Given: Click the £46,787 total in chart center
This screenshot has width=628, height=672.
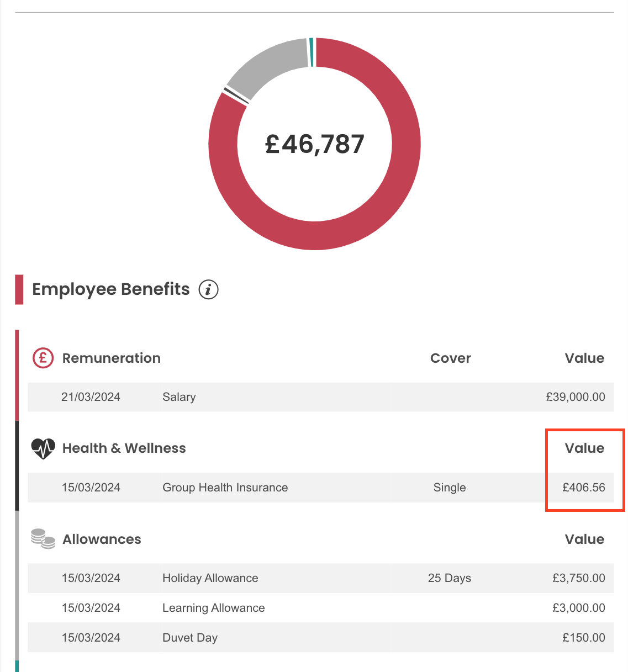Looking at the screenshot, I should pyautogui.click(x=315, y=144).
